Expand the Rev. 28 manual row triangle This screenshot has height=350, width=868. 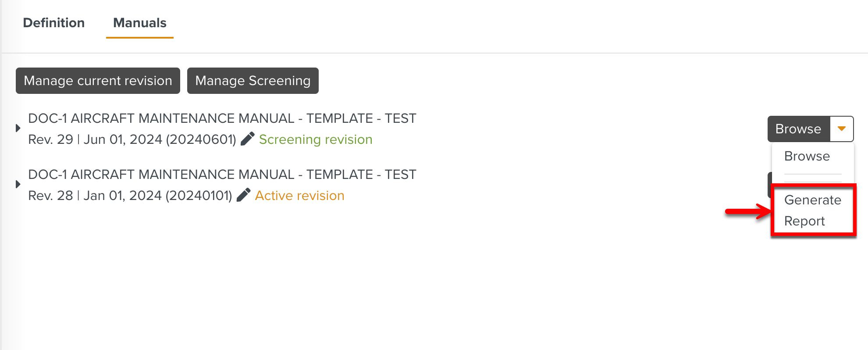click(18, 184)
